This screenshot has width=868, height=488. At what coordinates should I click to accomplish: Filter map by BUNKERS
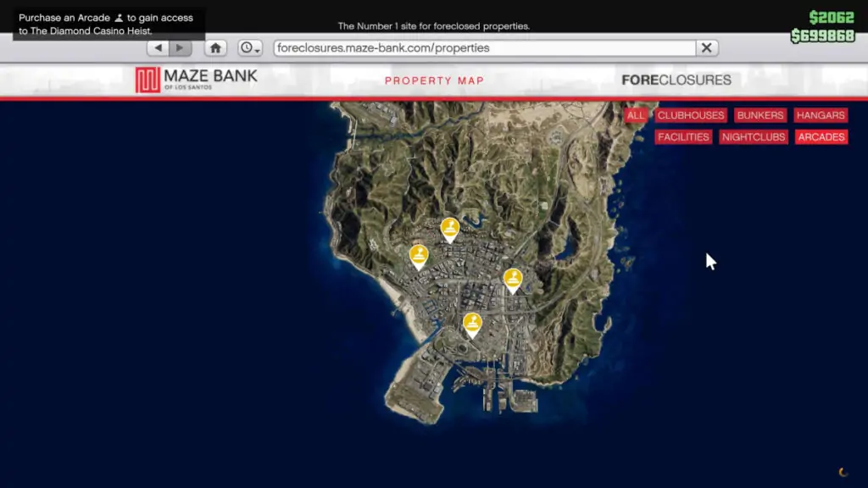click(760, 115)
